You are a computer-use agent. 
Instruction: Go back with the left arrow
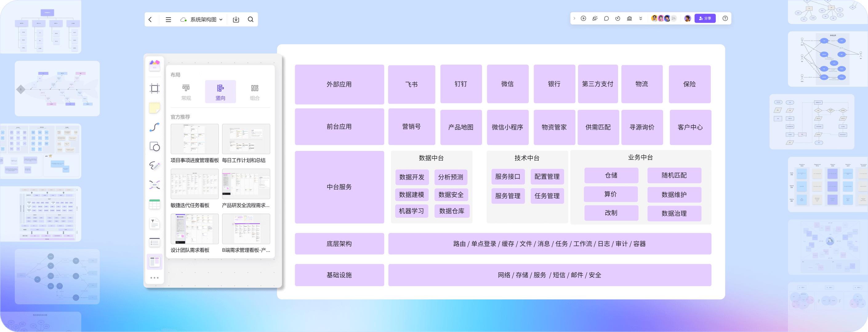(x=150, y=19)
